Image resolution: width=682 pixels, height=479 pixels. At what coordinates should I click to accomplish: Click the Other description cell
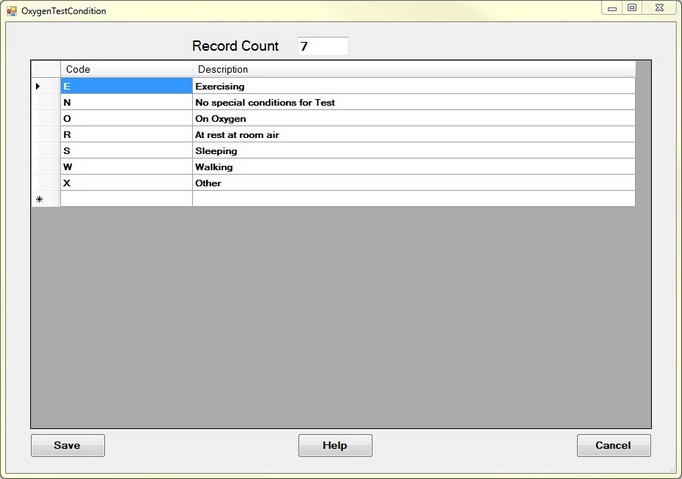coord(413,183)
